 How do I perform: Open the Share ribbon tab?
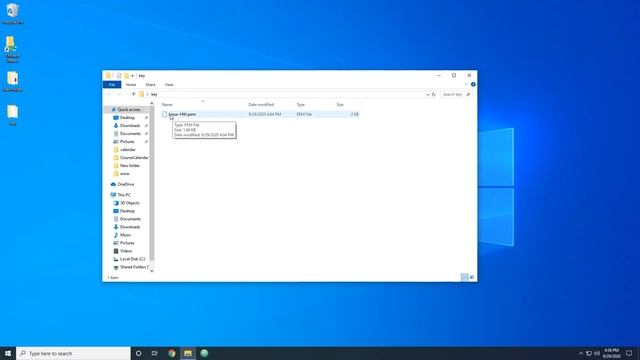click(150, 84)
